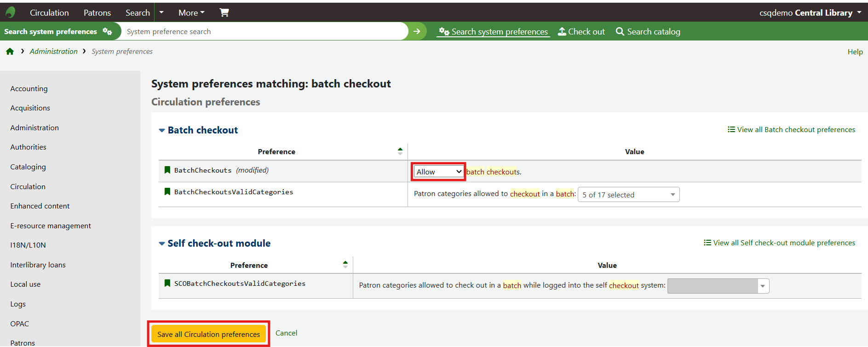Switch to the Search catalog tab
The image size is (868, 347).
coord(648,31)
